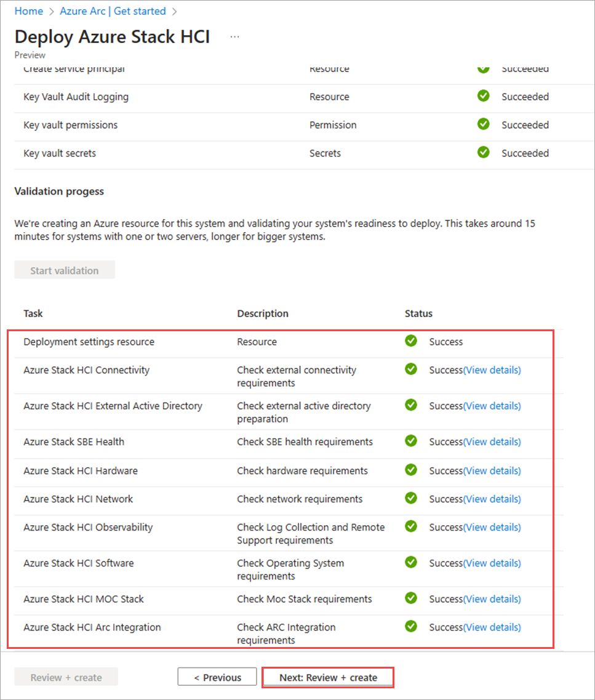Click the success icon for Azure Stack HCI Network
The height and width of the screenshot is (700, 595).
pyautogui.click(x=411, y=498)
